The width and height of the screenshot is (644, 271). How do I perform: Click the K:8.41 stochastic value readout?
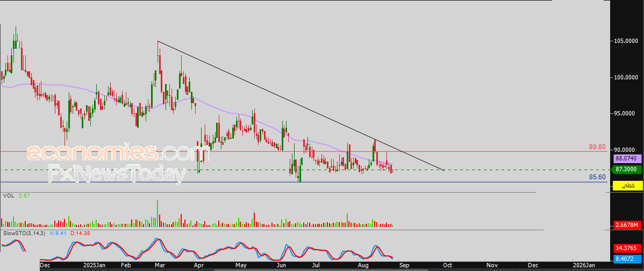[x=59, y=234]
